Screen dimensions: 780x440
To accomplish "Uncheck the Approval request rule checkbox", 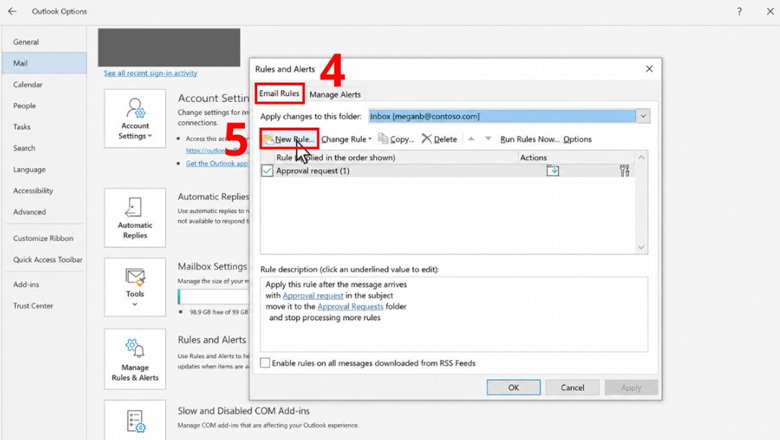I will [267, 171].
